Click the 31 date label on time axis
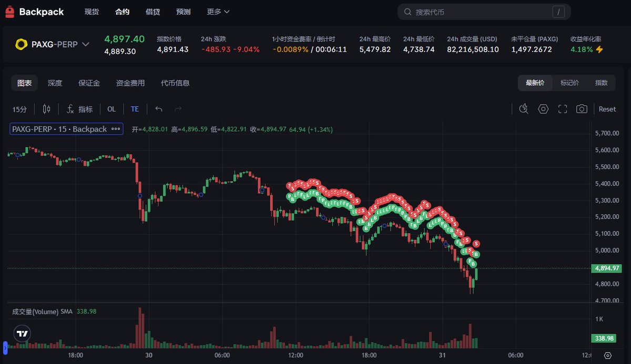631x364 pixels. [442, 356]
